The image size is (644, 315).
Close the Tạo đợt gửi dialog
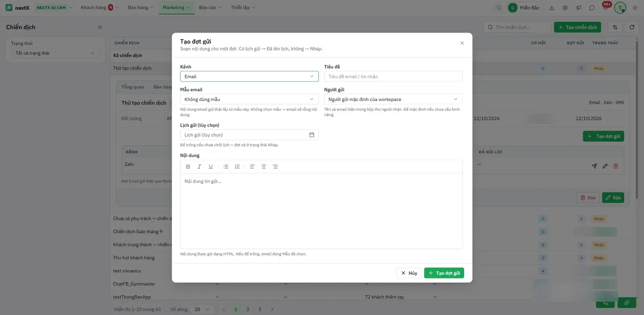point(462,43)
